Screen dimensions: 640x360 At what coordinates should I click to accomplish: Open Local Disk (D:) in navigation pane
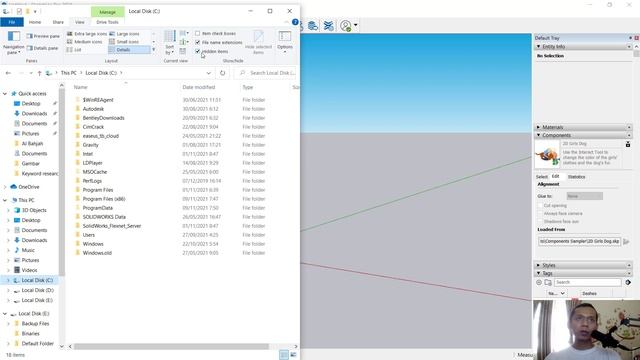(38, 290)
